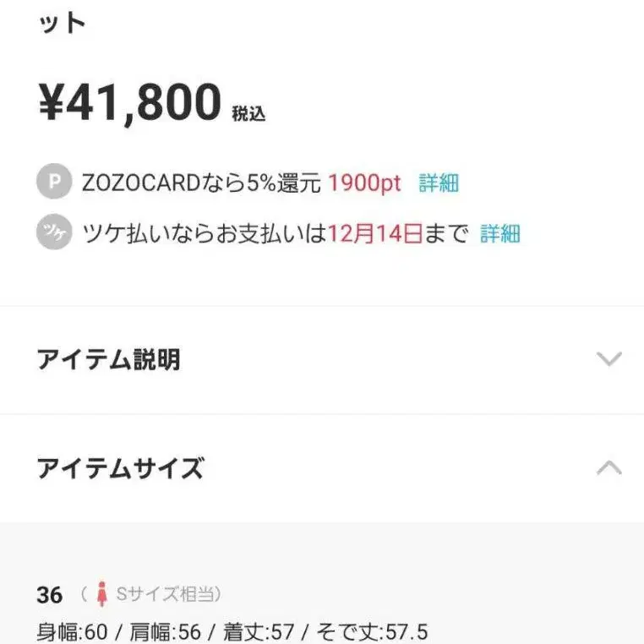Collapse the アイテムサイズ chevron arrow
This screenshot has height=644, width=644.
point(609,467)
